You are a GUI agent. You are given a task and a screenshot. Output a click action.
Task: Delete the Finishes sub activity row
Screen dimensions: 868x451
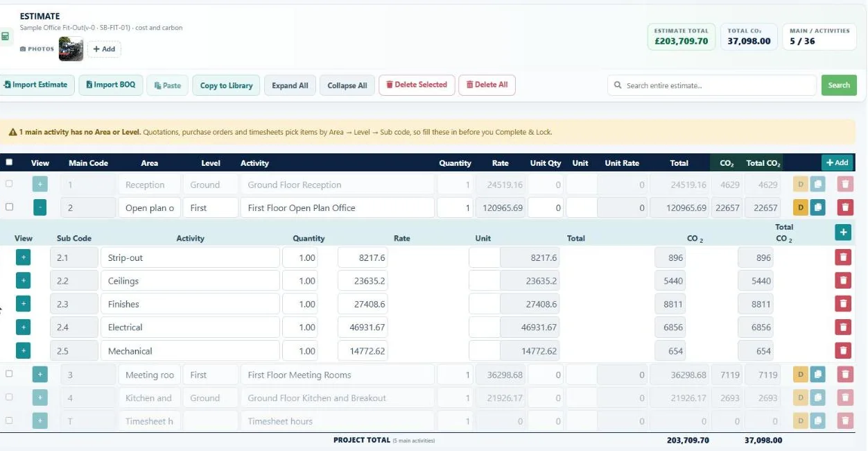point(843,304)
